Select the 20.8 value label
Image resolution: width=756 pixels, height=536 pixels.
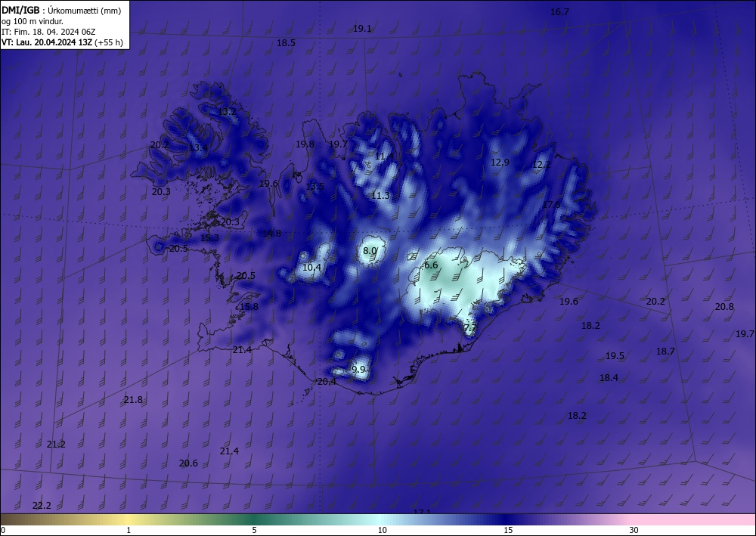click(x=724, y=307)
